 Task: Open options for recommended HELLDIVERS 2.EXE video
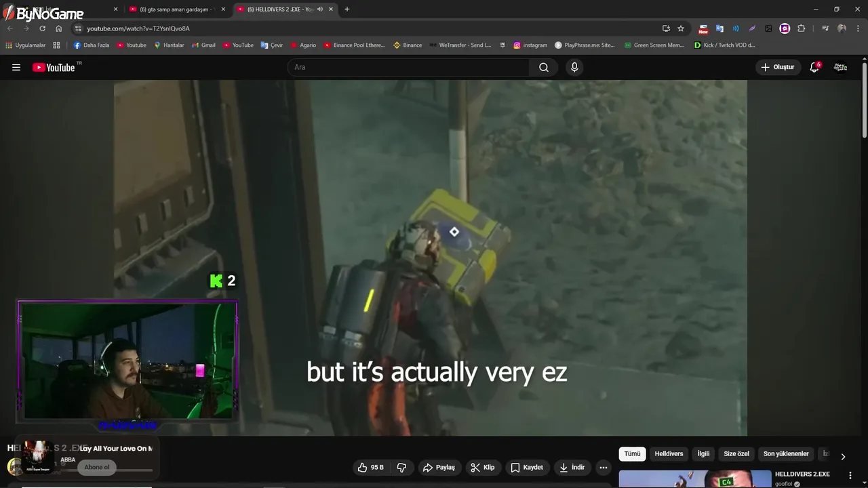(850, 475)
